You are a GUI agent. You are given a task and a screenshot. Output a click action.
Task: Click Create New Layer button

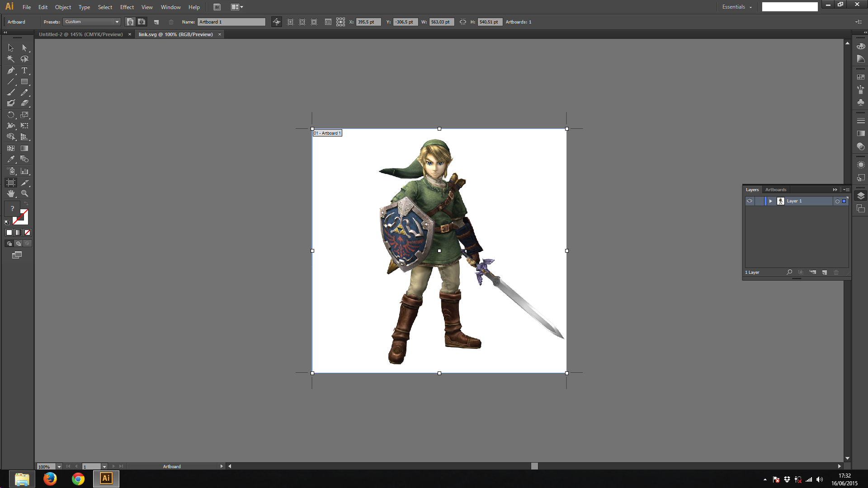825,272
